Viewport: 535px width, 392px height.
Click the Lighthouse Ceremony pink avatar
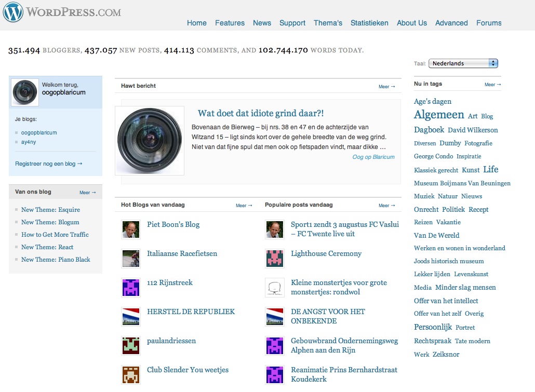click(x=275, y=259)
